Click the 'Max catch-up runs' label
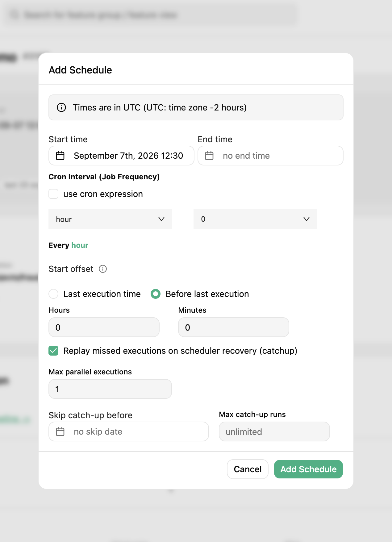Screen dimensions: 392x542 tap(252, 415)
